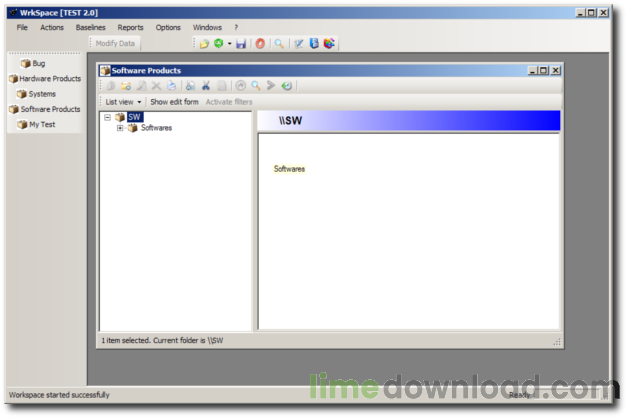Click the magnifier search icon in main toolbar
Image resolution: width=627 pixels, height=418 pixels.
(x=279, y=43)
